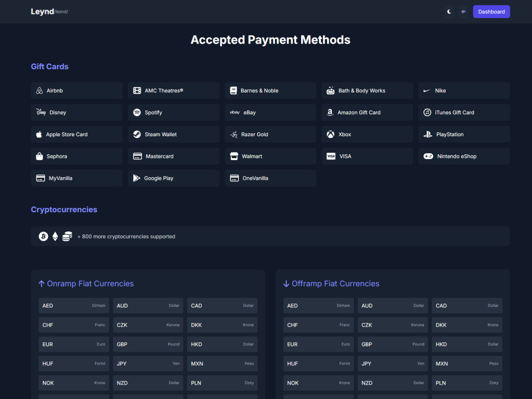Image resolution: width=532 pixels, height=399 pixels.
Task: Click the Disney logo icon
Action: [x=41, y=112]
